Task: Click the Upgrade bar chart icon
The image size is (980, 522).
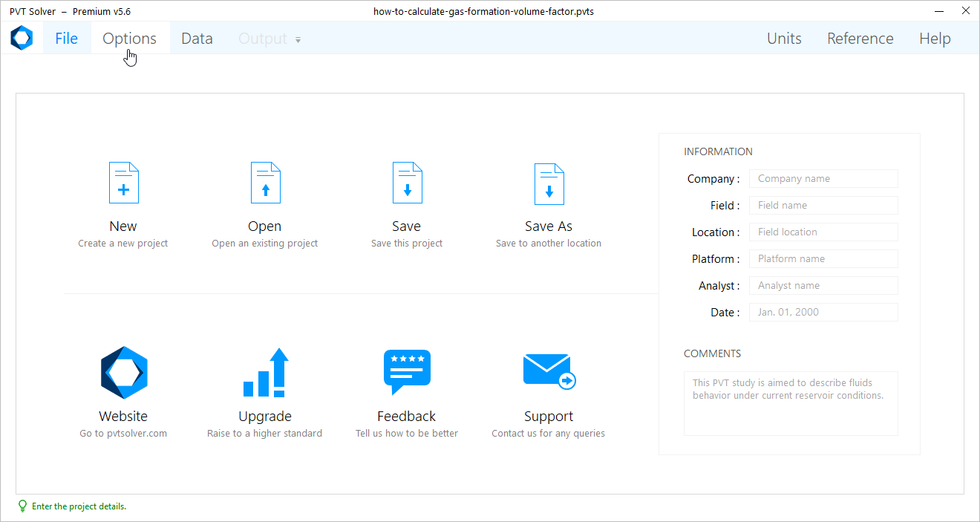Action: (x=265, y=373)
